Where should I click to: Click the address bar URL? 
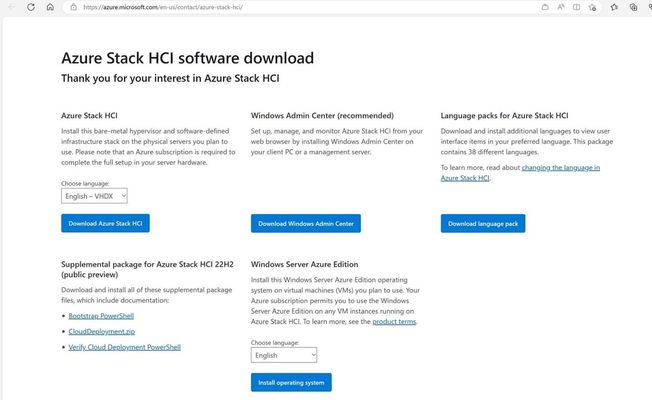pyautogui.click(x=163, y=7)
